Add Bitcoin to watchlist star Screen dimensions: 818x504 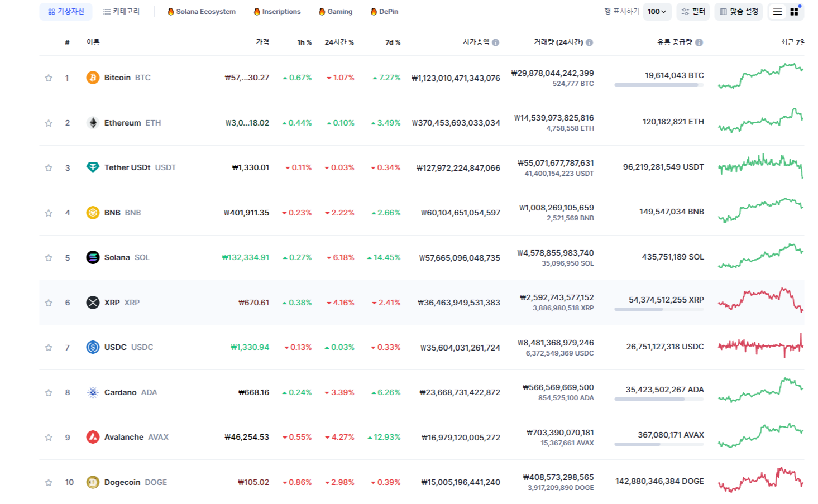[x=49, y=78]
